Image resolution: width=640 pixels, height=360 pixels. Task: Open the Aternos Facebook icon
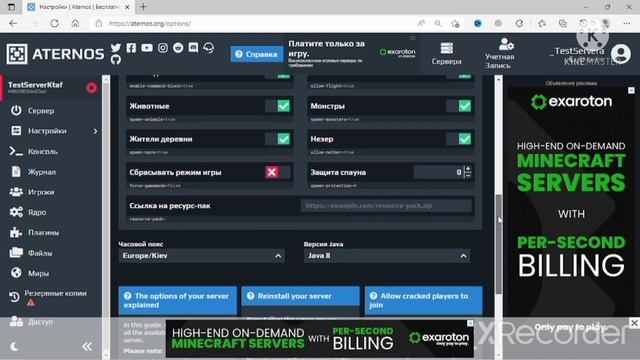(131, 48)
